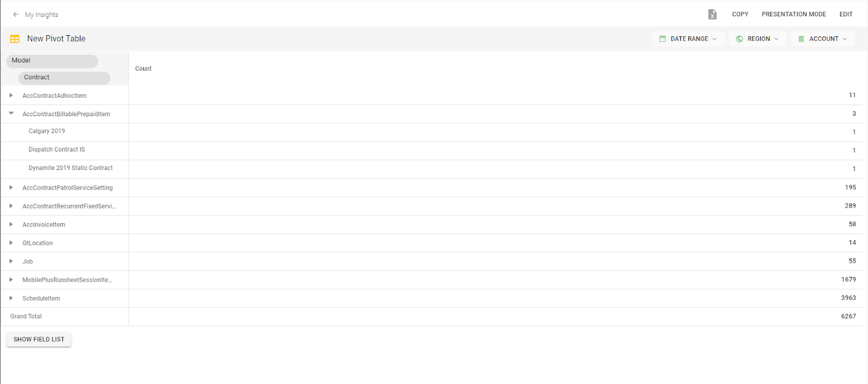Open the Date Range filter dropdown
This screenshot has width=868, height=384.
point(687,39)
